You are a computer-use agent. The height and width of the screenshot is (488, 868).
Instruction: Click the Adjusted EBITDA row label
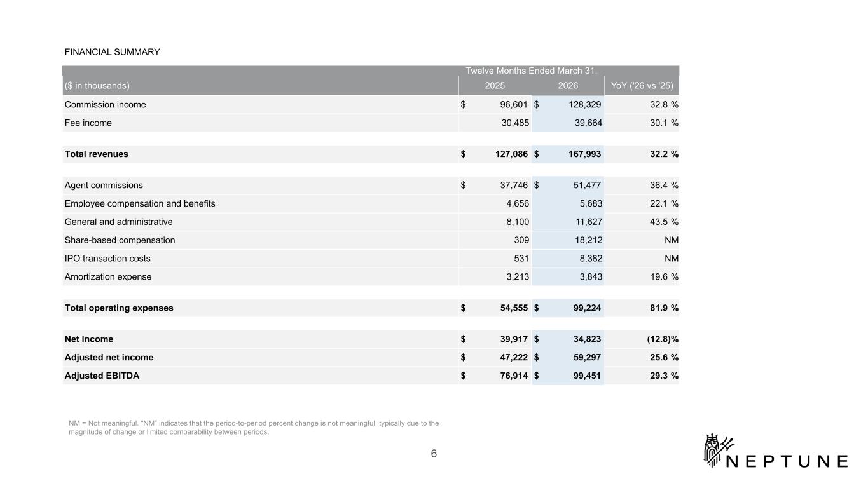click(102, 376)
